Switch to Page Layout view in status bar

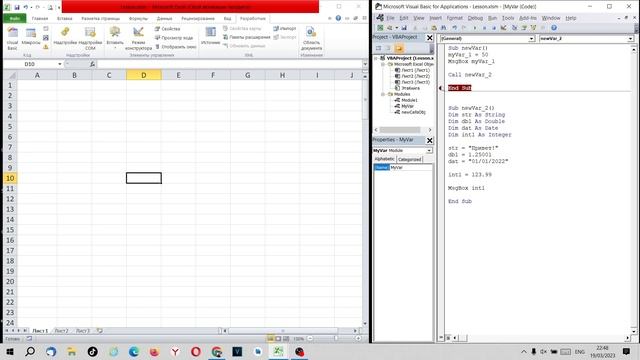(278, 338)
